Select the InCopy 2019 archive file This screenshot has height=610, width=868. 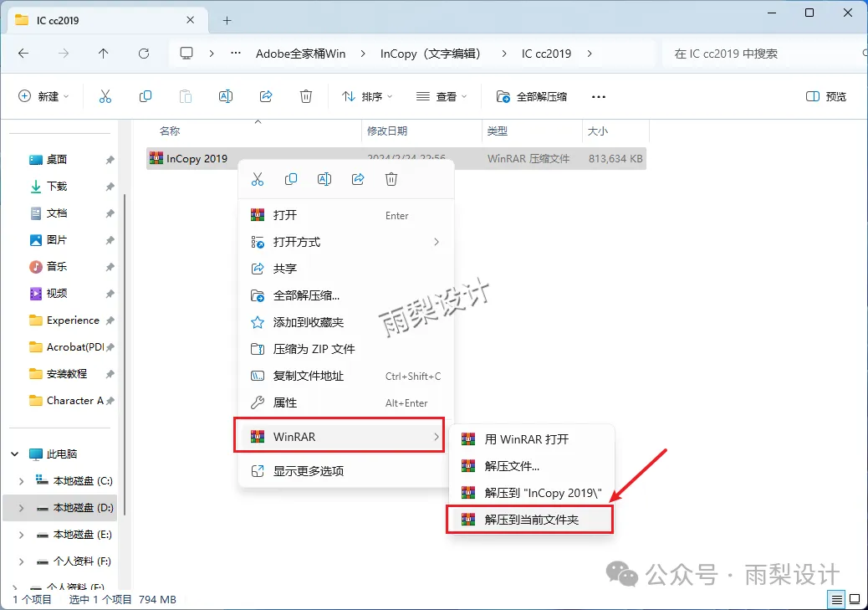(396, 158)
